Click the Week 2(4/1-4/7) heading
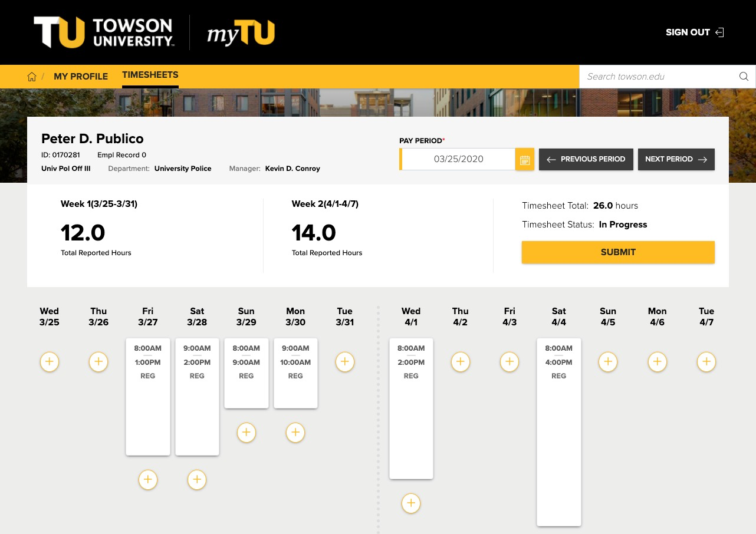Viewport: 756px width, 534px height. (x=325, y=204)
